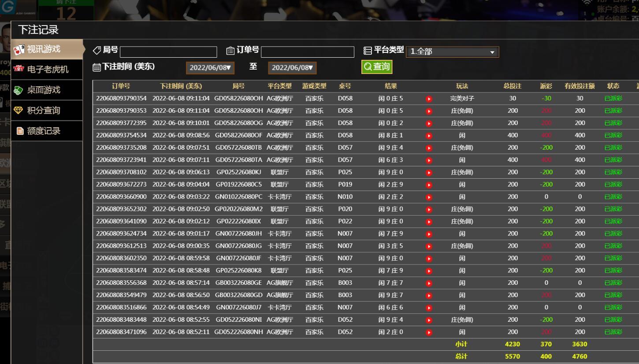The width and height of the screenshot is (639, 364).
Task: Play replay for order 220608093708102
Action: [x=429, y=173]
